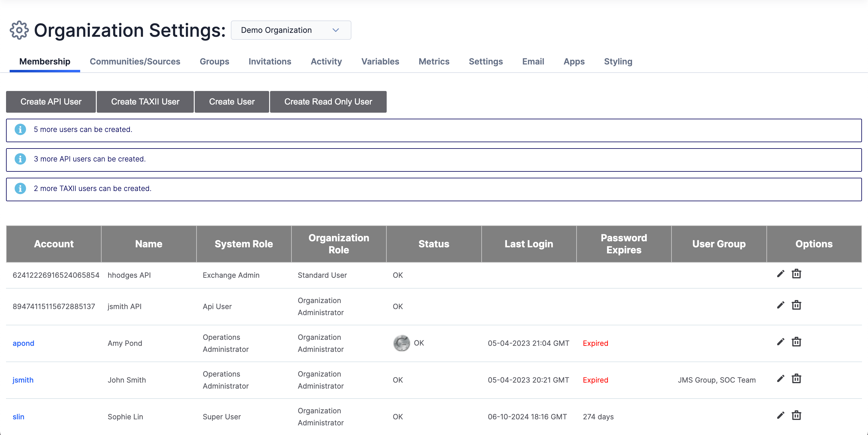
Task: Click the info icon for '2 more TAXII users'
Action: [20, 189]
